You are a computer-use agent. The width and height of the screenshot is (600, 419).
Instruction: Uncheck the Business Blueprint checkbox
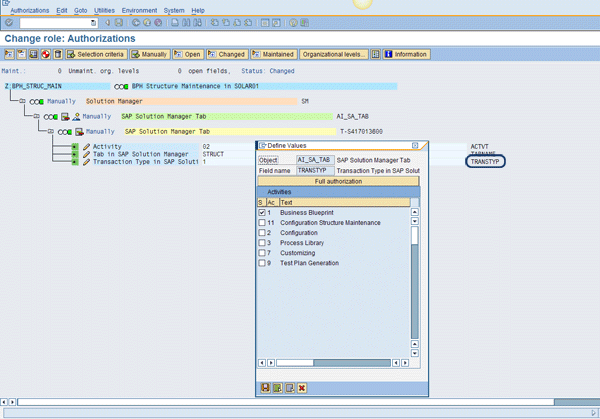tap(262, 213)
